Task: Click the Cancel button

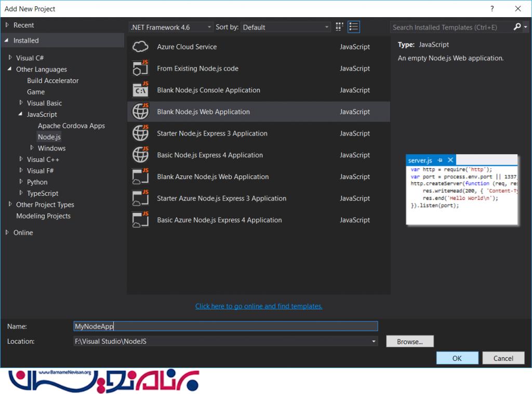Action: (503, 358)
